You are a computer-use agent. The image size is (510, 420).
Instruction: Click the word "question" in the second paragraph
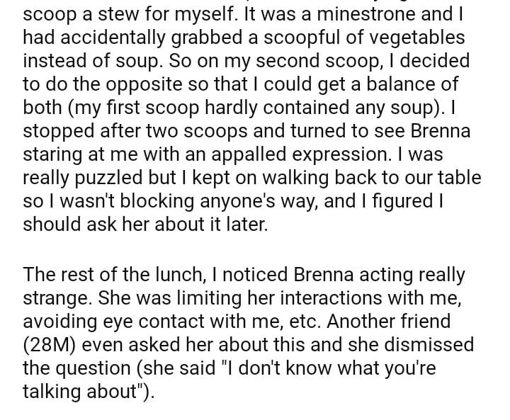tap(102, 368)
